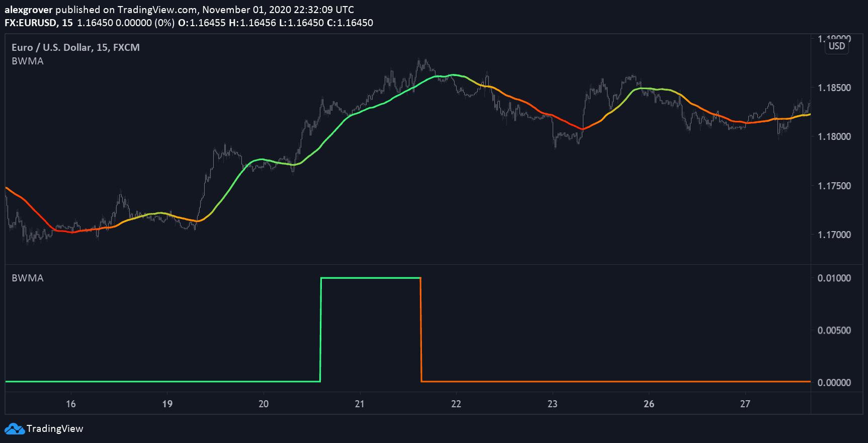Click the Euro / U.S. Dollar, 15, FXCM title
Screen dimensions: 868x443
[x=76, y=47]
